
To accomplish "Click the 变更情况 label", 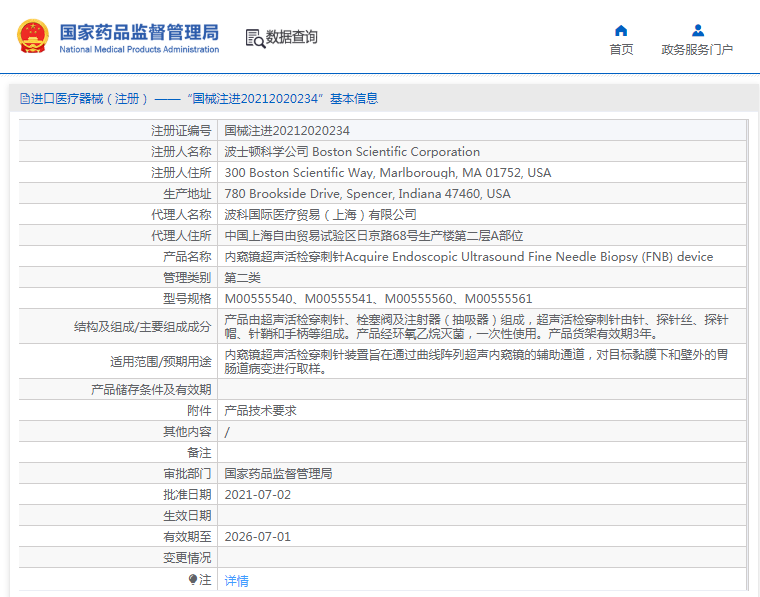I will pyautogui.click(x=187, y=558).
